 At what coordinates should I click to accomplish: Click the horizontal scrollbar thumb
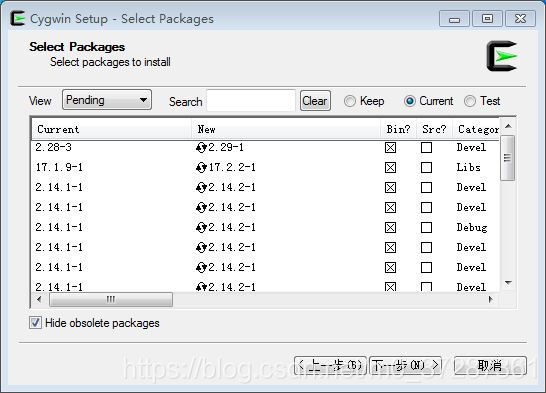pyautogui.click(x=111, y=299)
